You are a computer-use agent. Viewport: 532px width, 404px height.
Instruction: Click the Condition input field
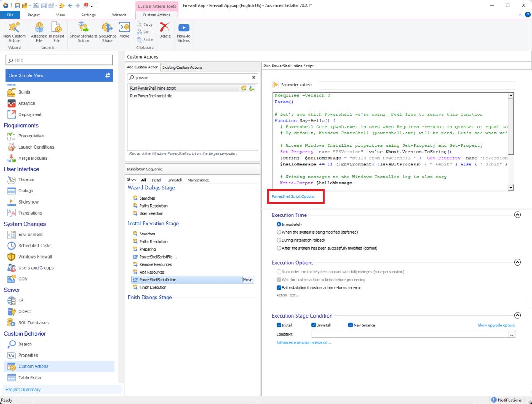point(410,335)
